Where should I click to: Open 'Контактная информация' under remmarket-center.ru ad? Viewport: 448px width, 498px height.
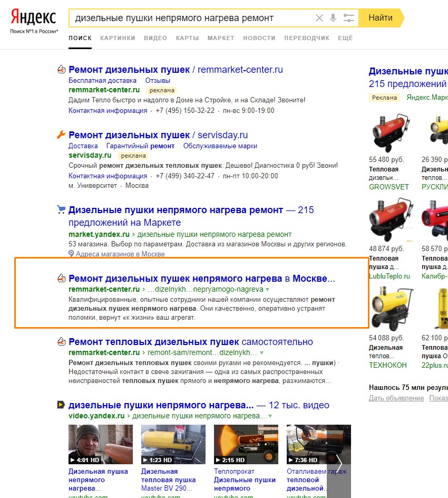click(108, 111)
